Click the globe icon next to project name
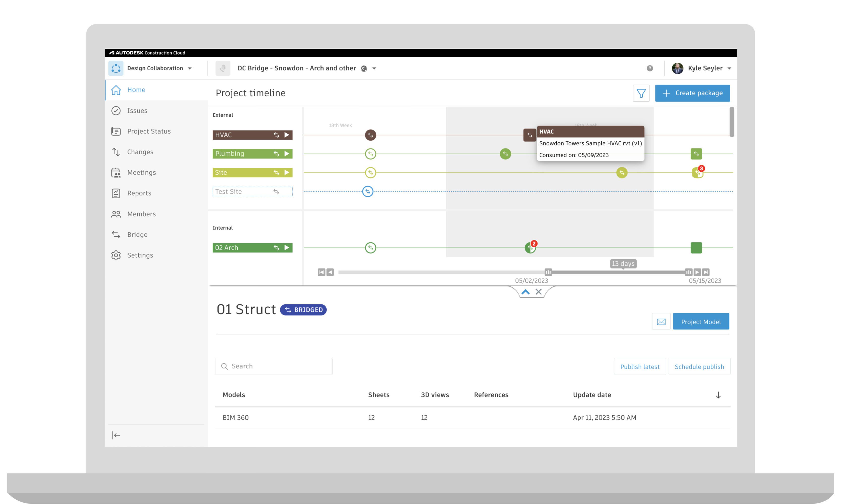The image size is (842, 504). (x=363, y=68)
